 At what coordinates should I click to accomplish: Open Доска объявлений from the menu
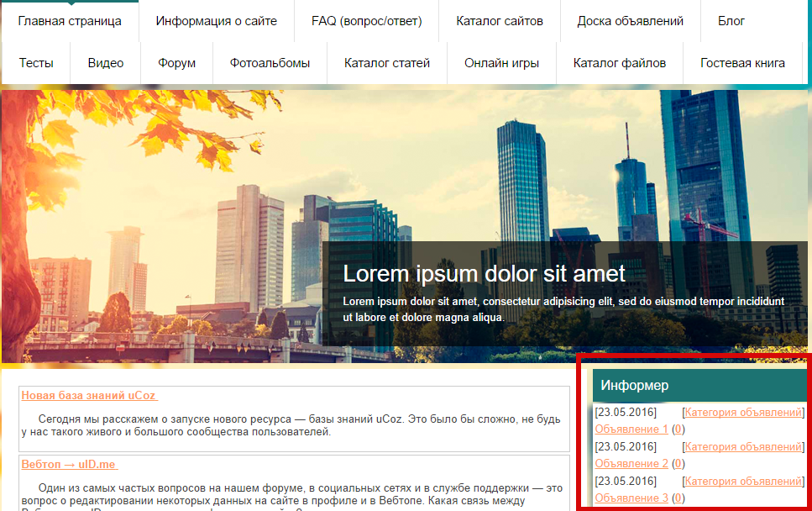tap(631, 21)
